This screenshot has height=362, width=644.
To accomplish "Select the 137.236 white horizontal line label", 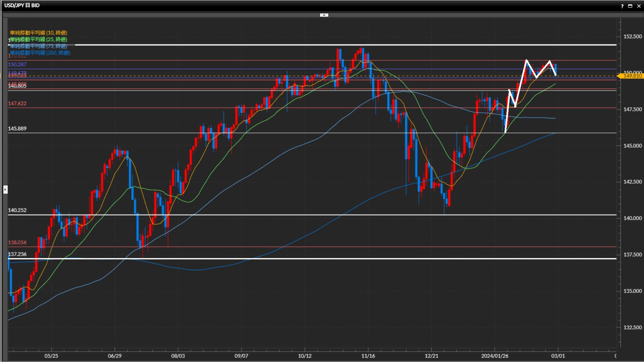I will [17, 254].
